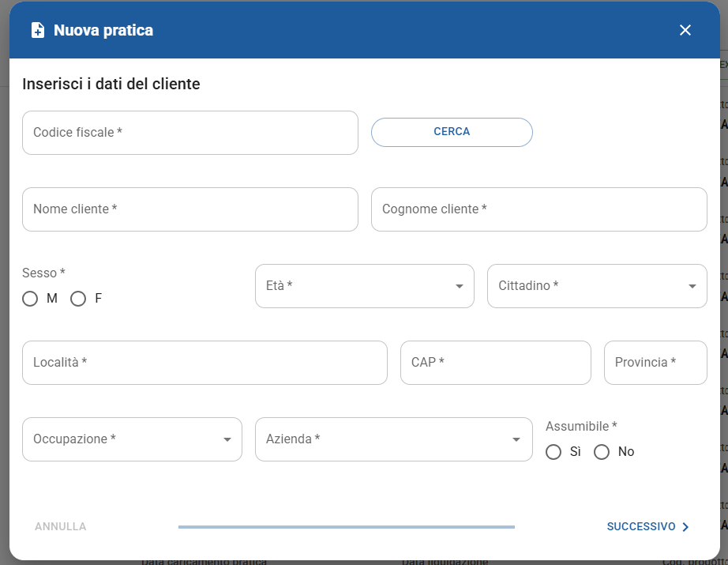The image size is (728, 565).
Task: Click the ANNULLA button
Action: tap(61, 526)
